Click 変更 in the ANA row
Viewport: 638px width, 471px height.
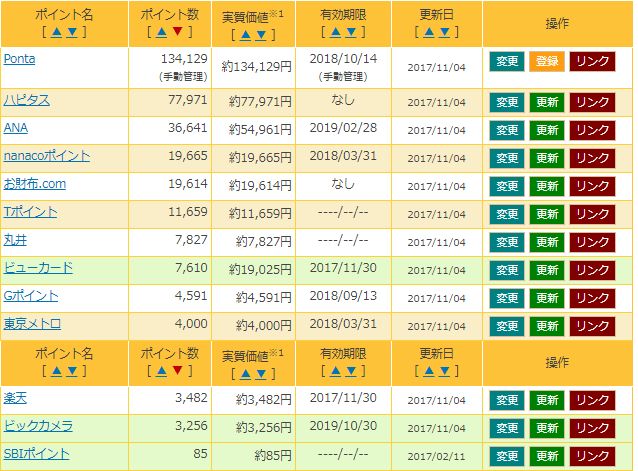[507, 130]
